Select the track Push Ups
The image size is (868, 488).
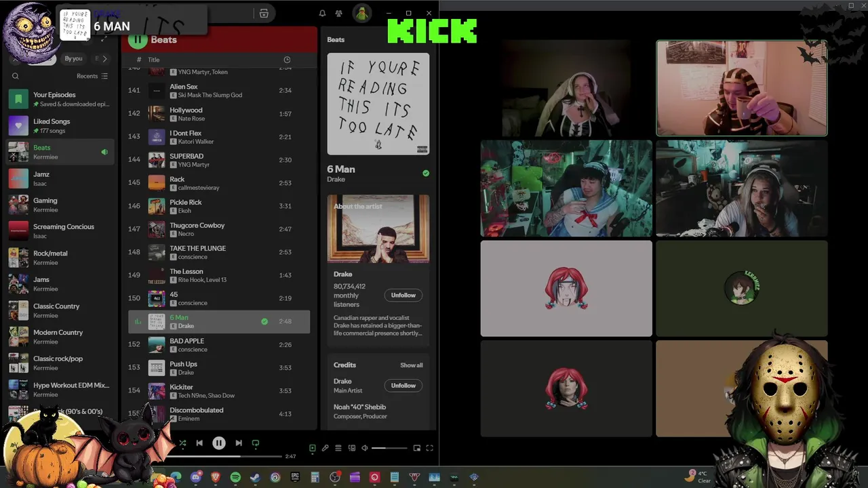click(219, 367)
